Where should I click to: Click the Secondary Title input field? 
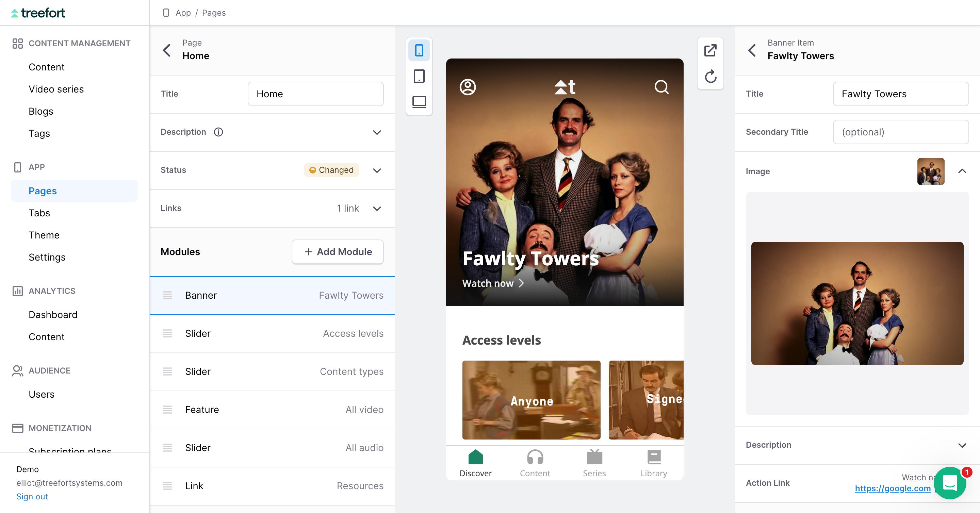click(900, 132)
